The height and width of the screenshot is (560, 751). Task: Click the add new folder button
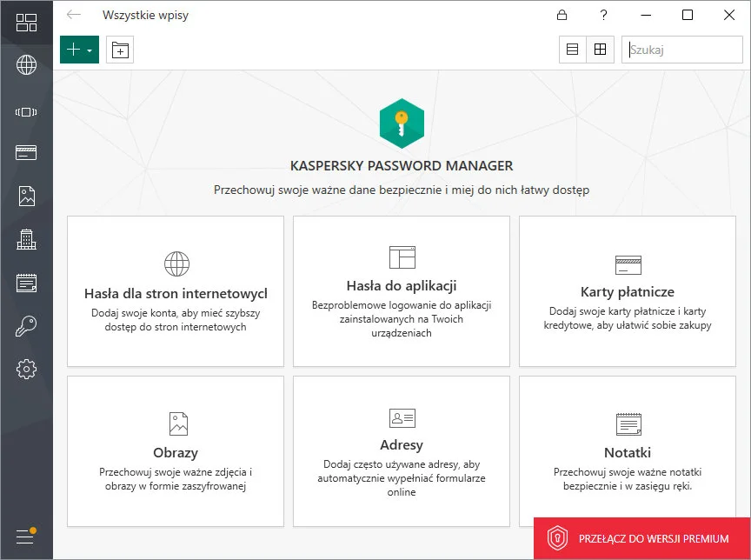click(x=120, y=50)
